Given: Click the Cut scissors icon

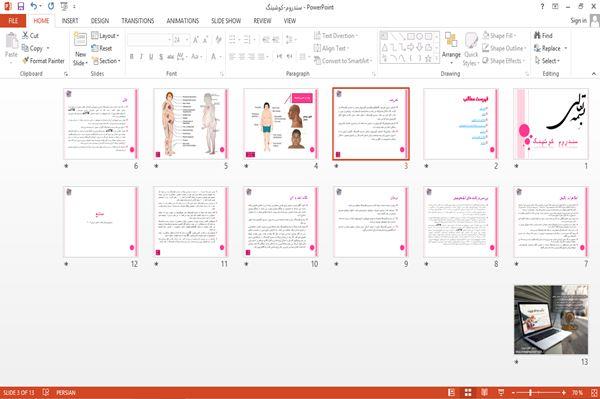Looking at the screenshot, I should point(25,35).
